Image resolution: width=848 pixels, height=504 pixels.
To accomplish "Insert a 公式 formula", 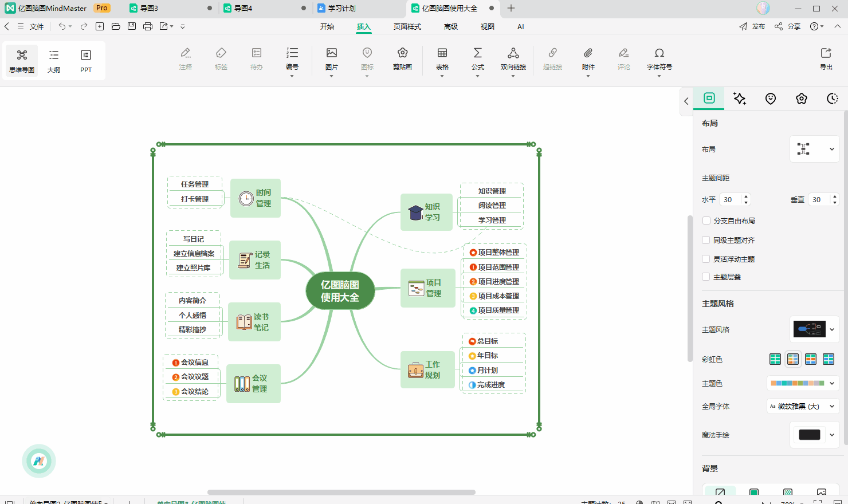I will [478, 61].
